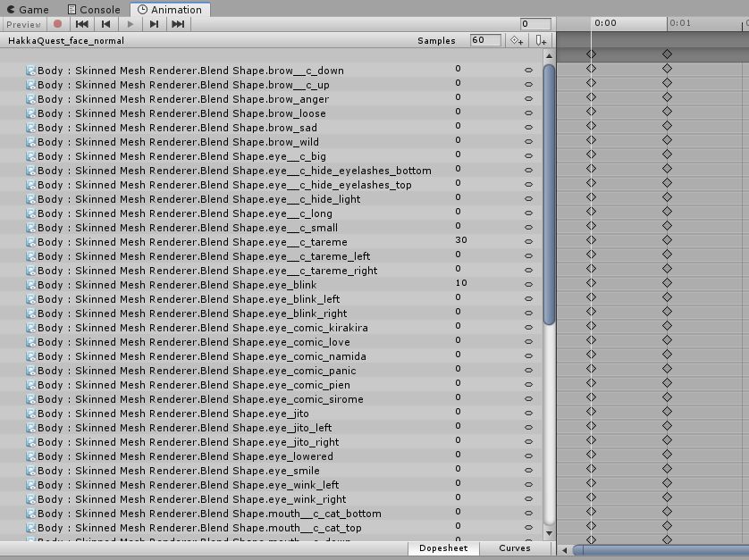This screenshot has height=560, width=749.
Task: Open property menu for eye__c_tareme row
Action: click(x=528, y=241)
